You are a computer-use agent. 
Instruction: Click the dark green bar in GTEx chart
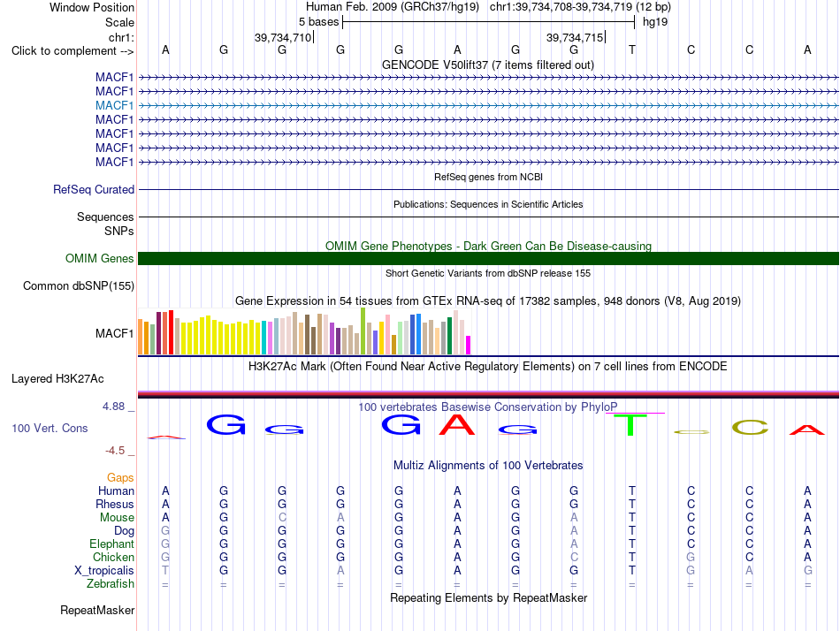pos(449,336)
